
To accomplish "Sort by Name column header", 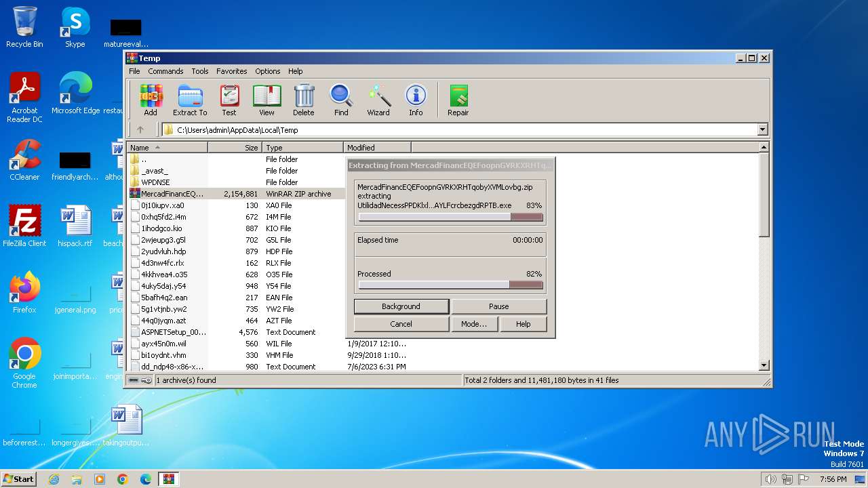I will [167, 147].
